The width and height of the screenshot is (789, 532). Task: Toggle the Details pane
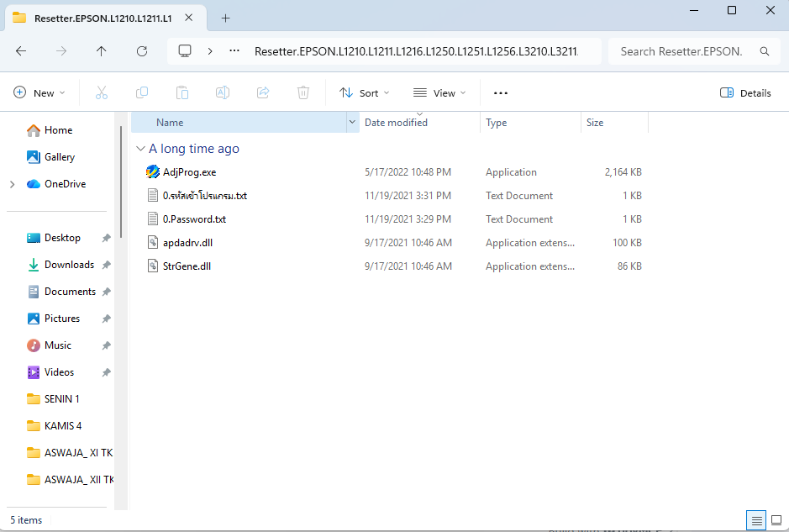coord(745,93)
